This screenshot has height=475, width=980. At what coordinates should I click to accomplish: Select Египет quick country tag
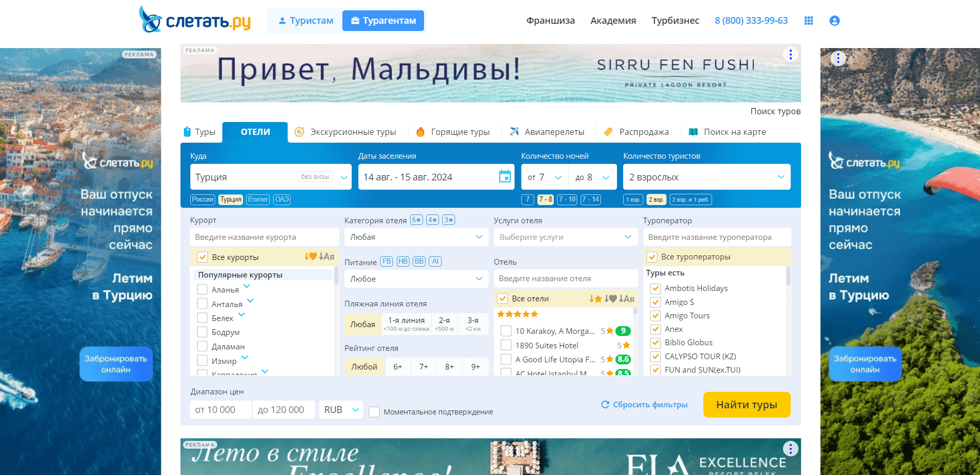pos(258,200)
